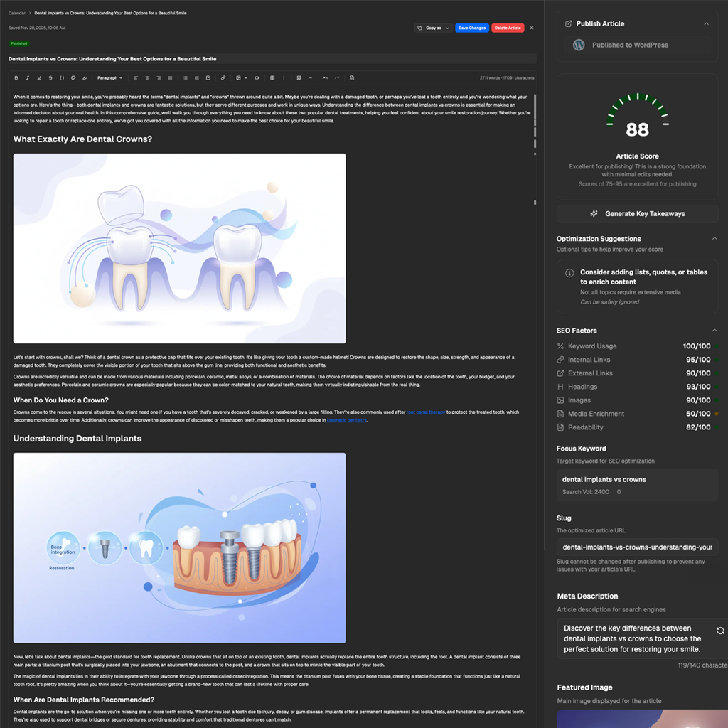The width and height of the screenshot is (728, 728).
Task: Go to Calendar in breadcrumb
Action: pos(16,13)
